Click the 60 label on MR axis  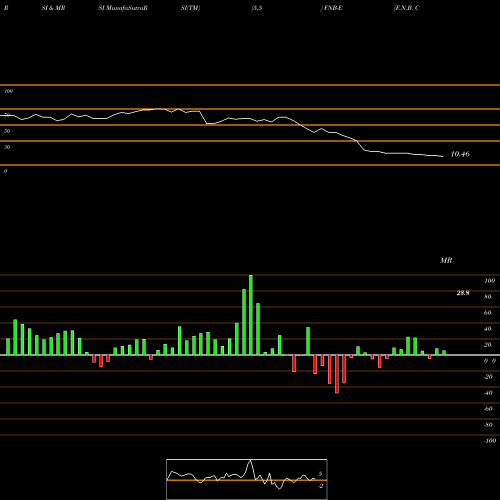point(488,313)
